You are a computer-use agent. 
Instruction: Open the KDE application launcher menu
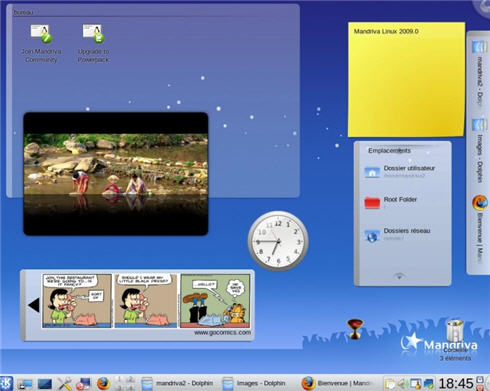coord(6,383)
